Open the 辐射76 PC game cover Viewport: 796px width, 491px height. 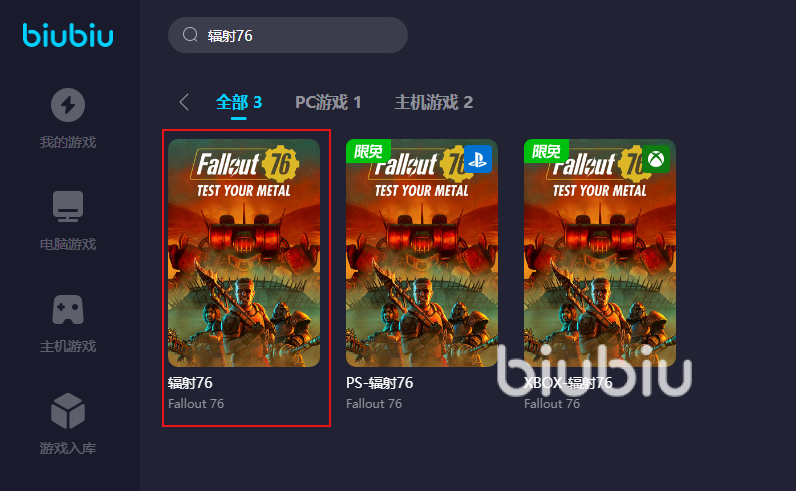click(x=244, y=253)
